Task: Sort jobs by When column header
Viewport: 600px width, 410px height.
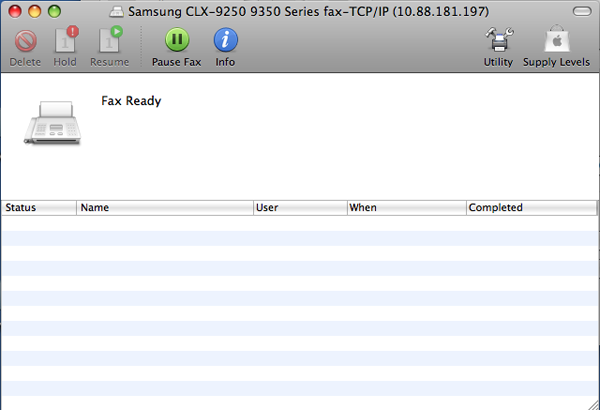Action: click(407, 207)
